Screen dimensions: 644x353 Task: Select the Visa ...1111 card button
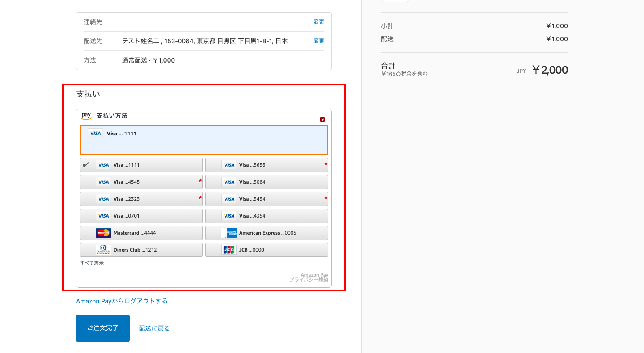[x=141, y=165]
